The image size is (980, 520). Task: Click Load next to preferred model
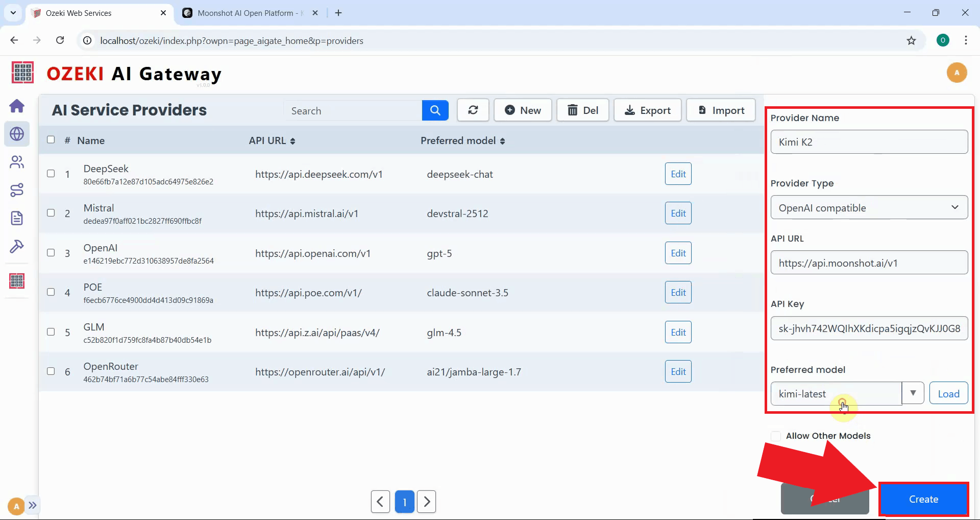coord(948,394)
